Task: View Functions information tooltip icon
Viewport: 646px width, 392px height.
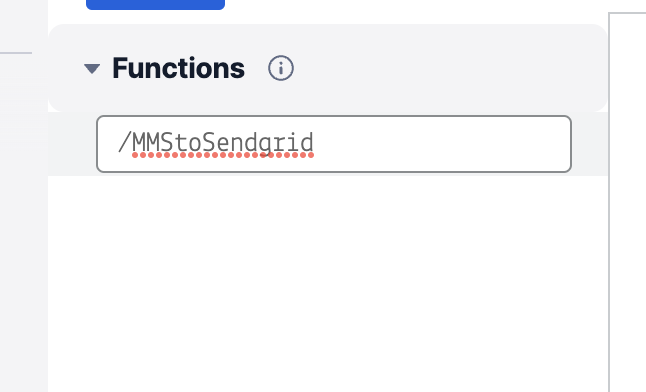Action: (281, 68)
